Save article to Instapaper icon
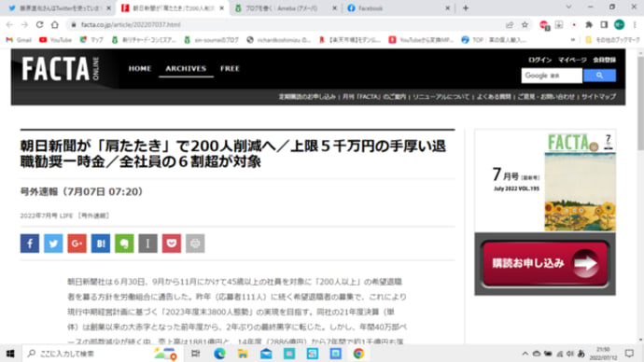 point(147,244)
